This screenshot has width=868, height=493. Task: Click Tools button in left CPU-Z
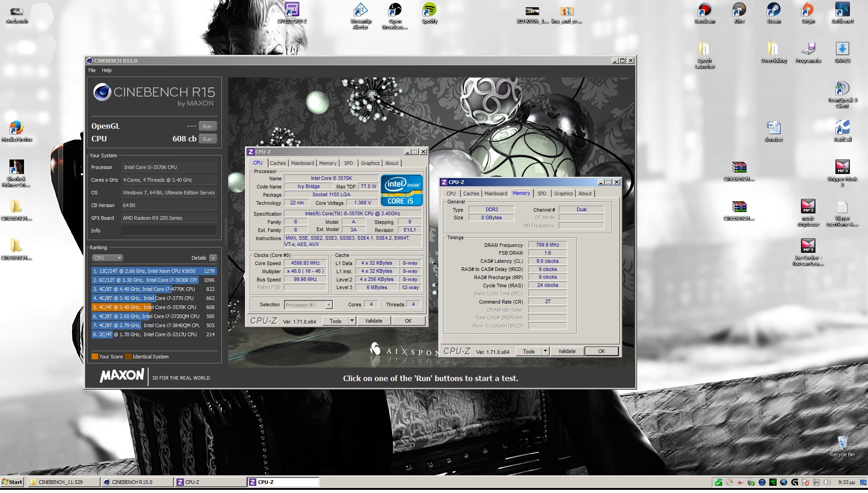336,321
